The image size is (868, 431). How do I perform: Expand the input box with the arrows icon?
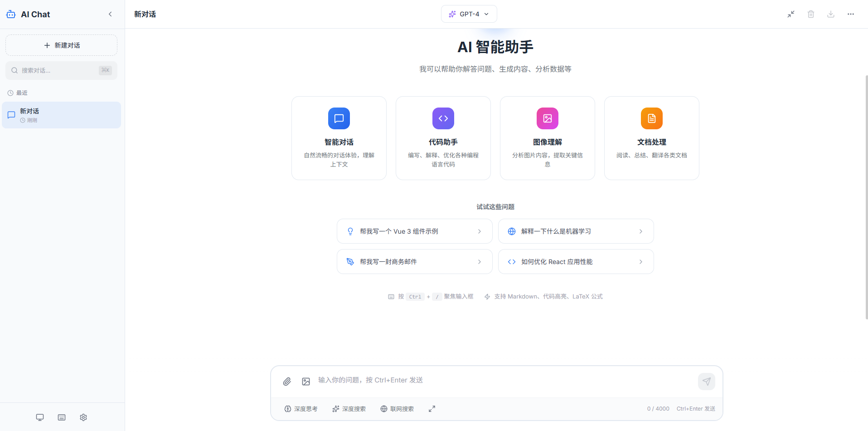coord(432,409)
